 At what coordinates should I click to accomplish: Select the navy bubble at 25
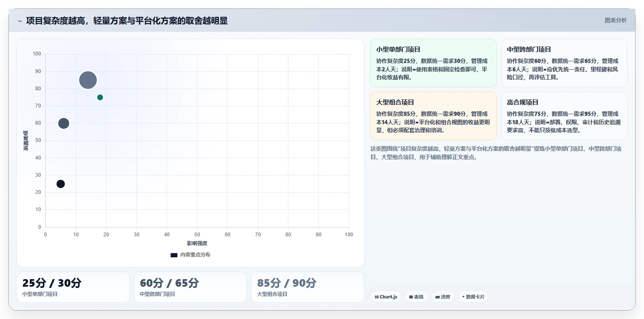coord(60,184)
